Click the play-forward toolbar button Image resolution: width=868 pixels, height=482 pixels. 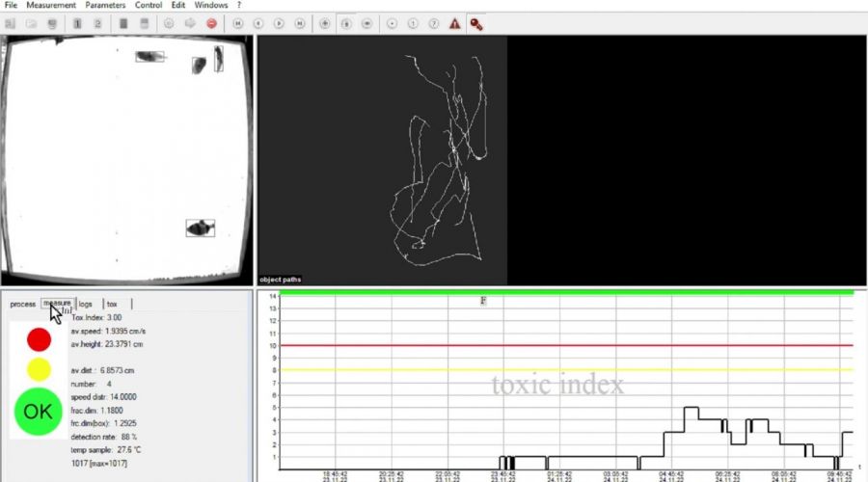[279, 24]
